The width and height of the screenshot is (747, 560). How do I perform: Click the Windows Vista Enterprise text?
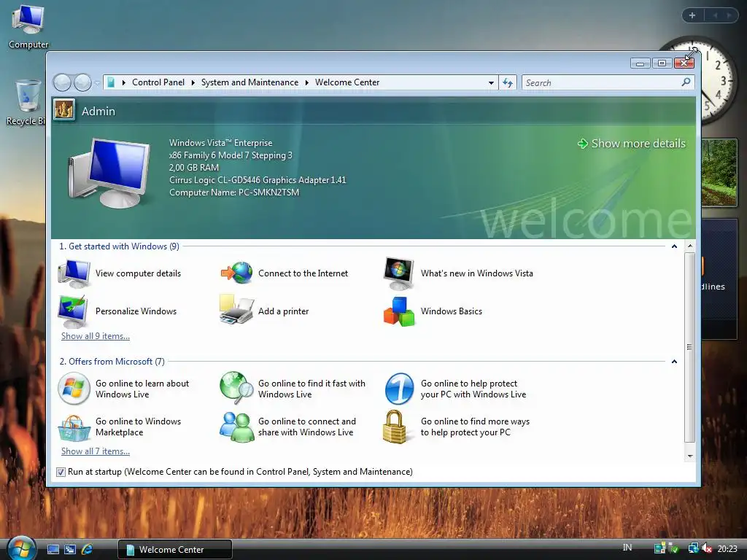[x=220, y=143]
